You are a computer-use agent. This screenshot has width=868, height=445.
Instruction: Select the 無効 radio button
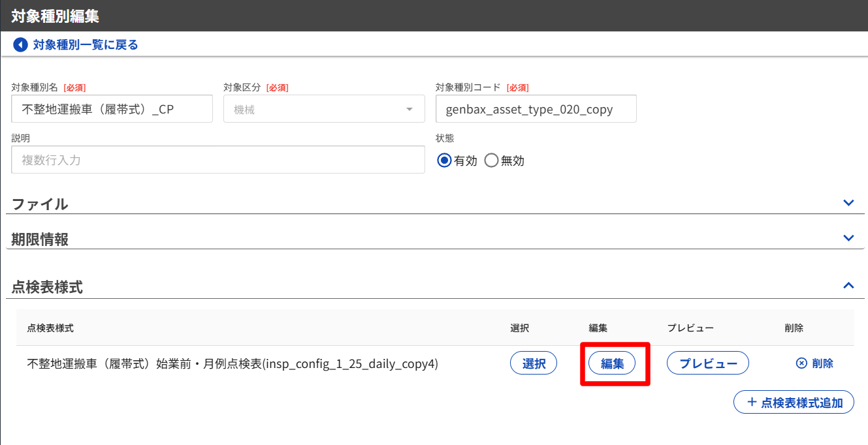491,161
